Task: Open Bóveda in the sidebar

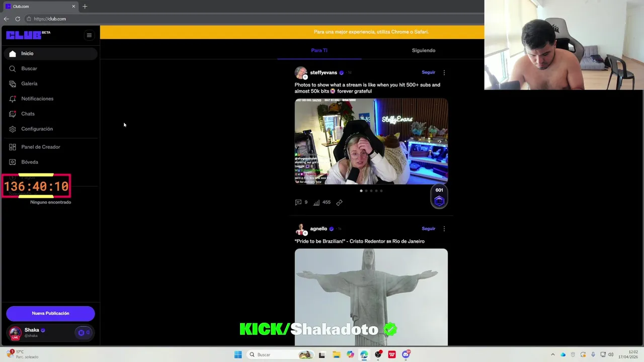Action: tap(50, 162)
